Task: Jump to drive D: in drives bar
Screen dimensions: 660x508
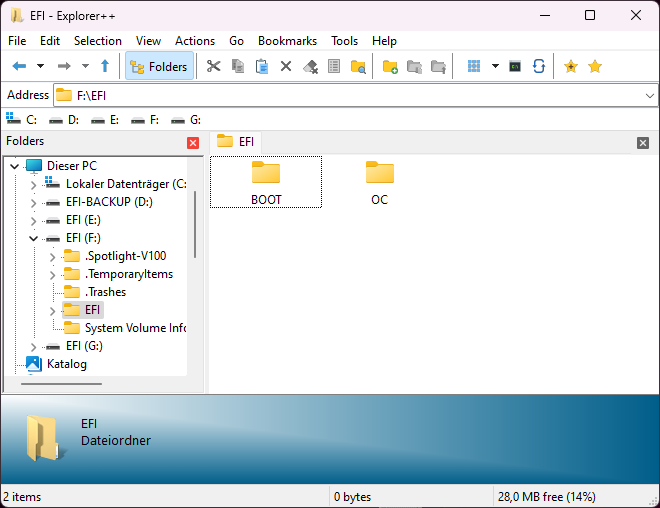Action: [x=64, y=120]
